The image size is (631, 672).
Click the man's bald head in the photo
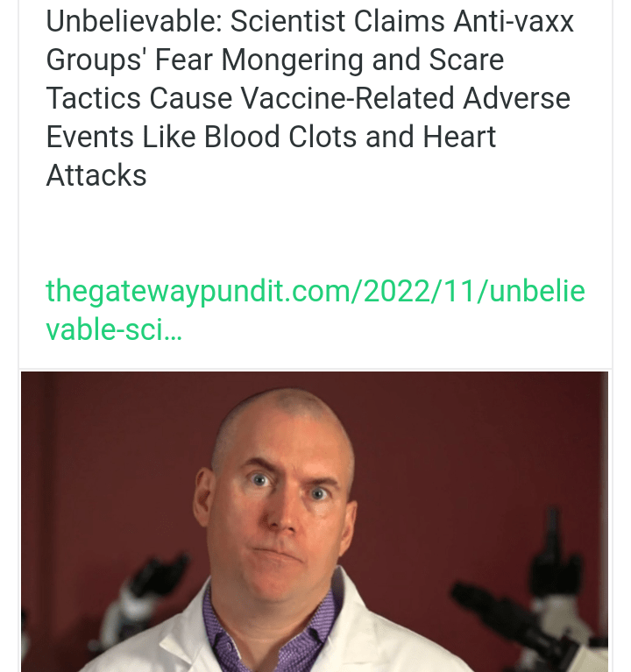[283, 420]
